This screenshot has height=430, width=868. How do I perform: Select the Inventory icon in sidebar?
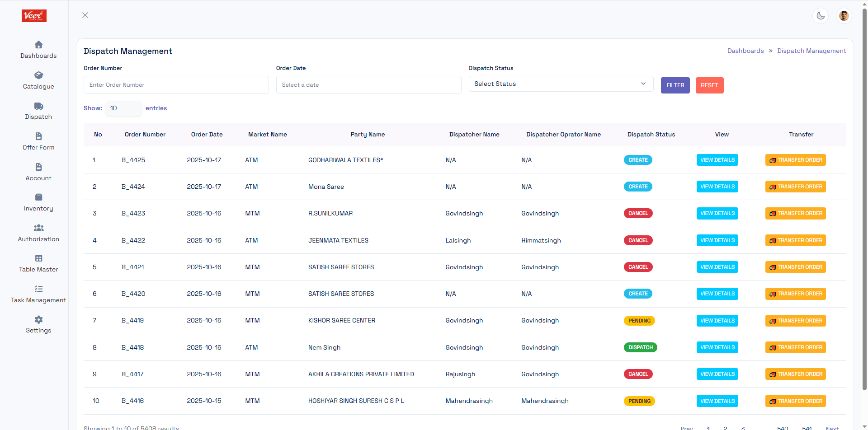pos(38,197)
